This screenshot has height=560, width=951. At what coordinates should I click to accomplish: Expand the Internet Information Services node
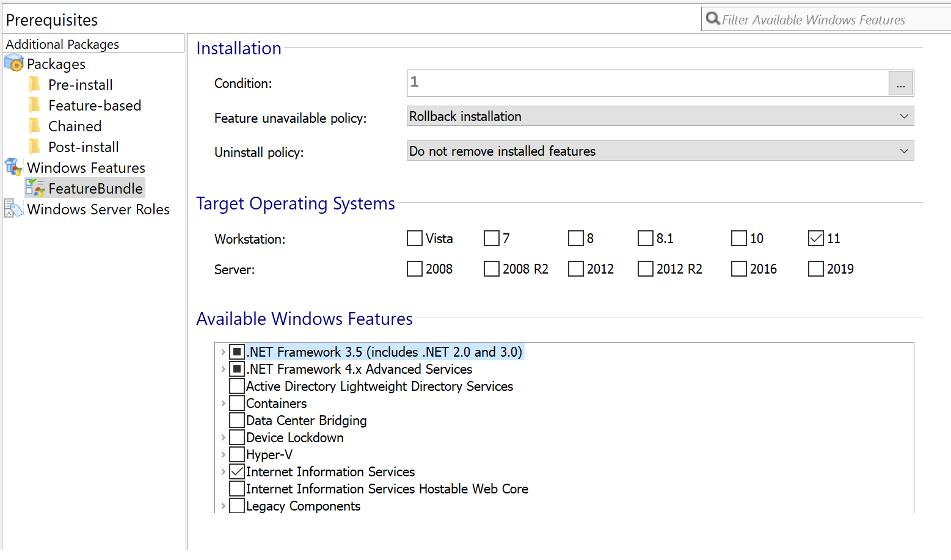point(223,471)
